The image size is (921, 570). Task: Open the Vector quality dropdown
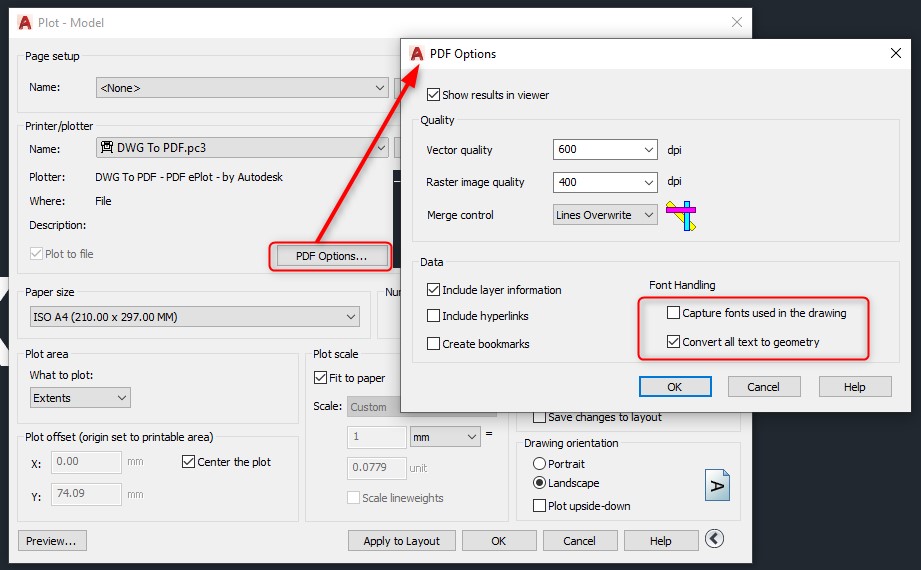click(x=605, y=150)
